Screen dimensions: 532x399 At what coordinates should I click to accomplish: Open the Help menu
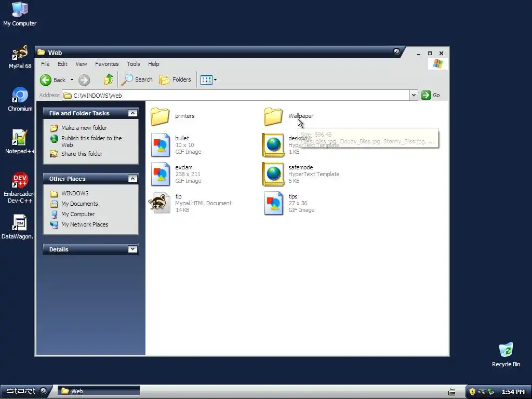[x=153, y=64]
